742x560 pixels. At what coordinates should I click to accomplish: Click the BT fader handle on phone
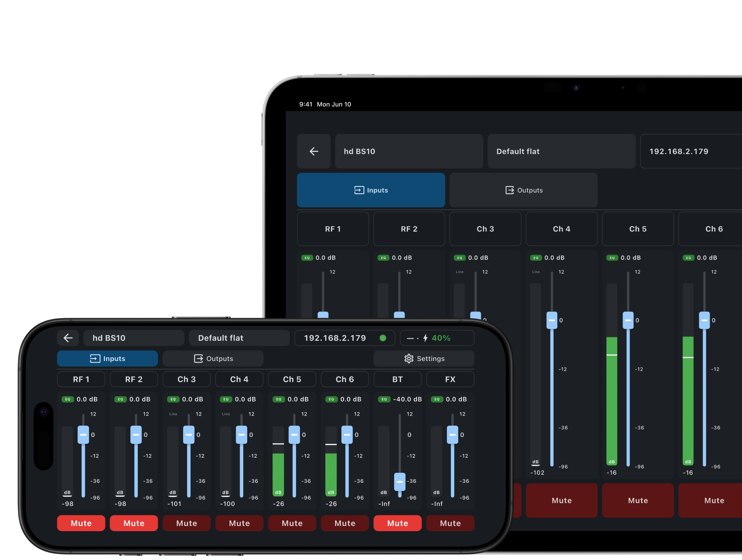coord(400,482)
